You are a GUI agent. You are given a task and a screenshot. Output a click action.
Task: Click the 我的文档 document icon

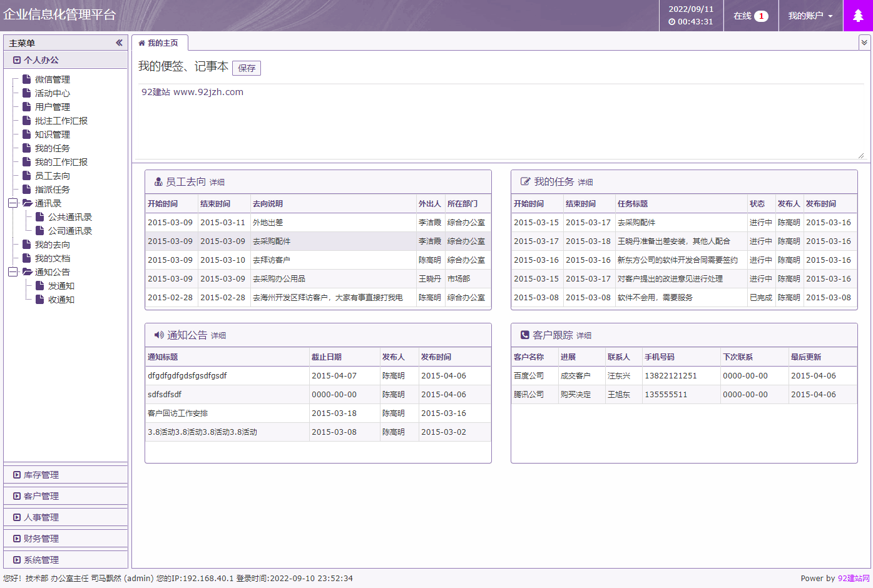tap(27, 258)
